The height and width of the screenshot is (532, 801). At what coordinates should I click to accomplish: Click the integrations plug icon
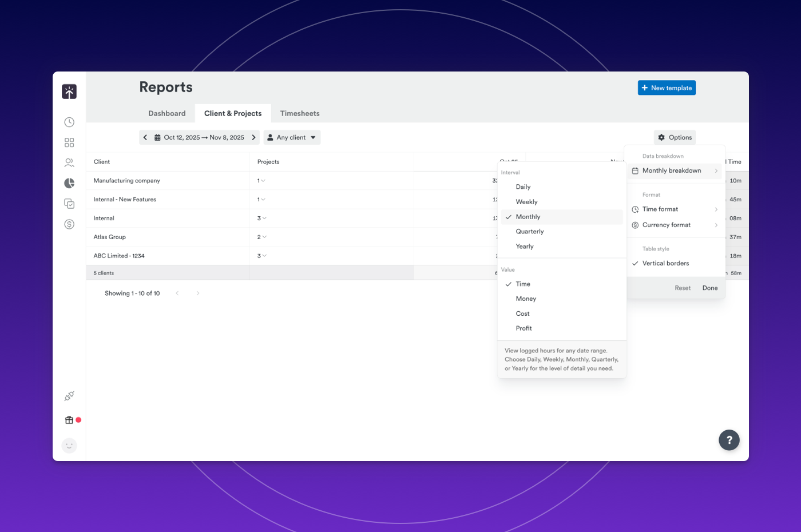69,396
